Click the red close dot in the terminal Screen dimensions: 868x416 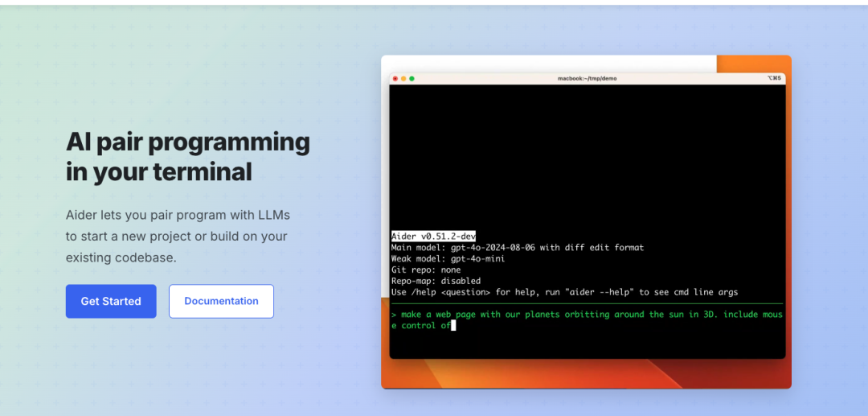point(395,79)
